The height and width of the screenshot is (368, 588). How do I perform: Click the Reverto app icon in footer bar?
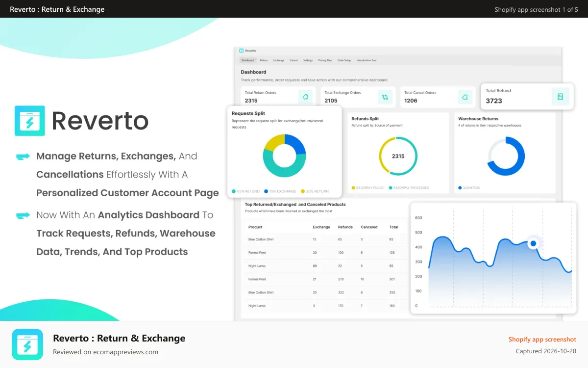pos(27,344)
